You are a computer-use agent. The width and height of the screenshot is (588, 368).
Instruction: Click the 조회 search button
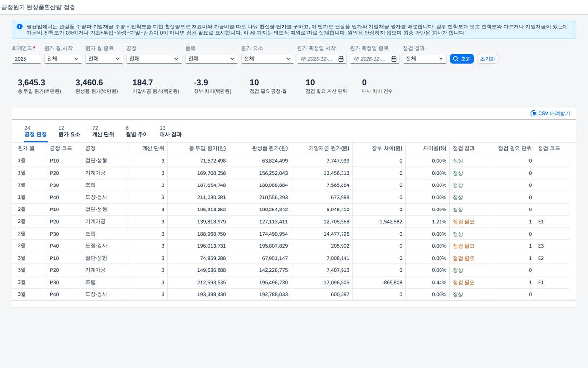pos(462,59)
